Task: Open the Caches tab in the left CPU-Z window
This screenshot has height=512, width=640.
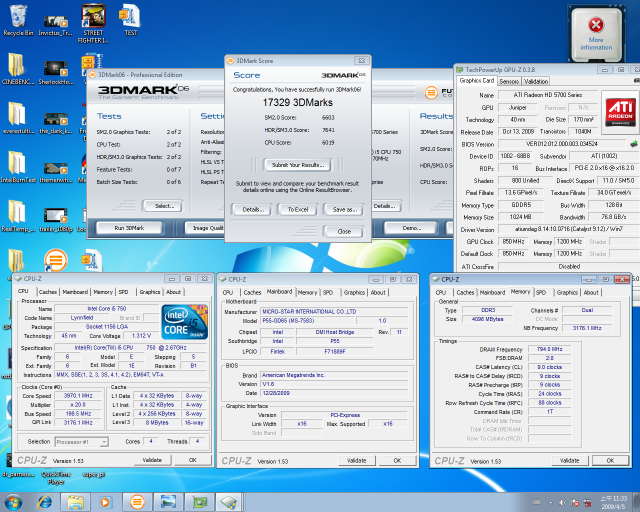Action: click(48, 292)
